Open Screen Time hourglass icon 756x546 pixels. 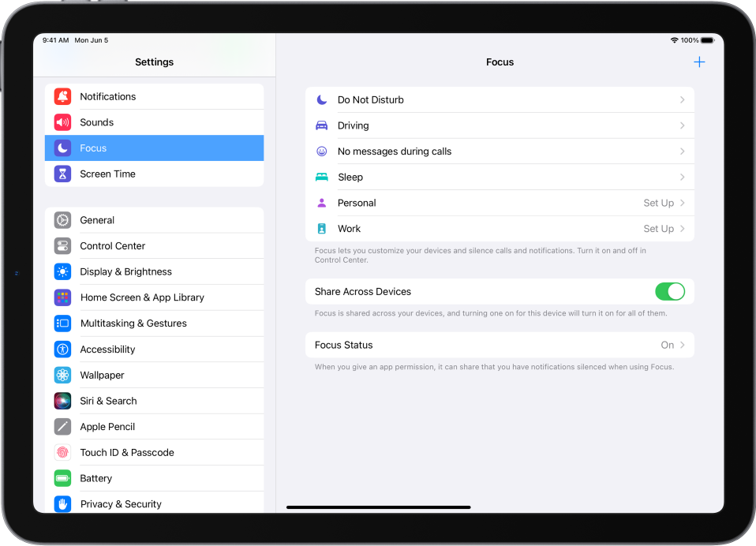coord(62,174)
